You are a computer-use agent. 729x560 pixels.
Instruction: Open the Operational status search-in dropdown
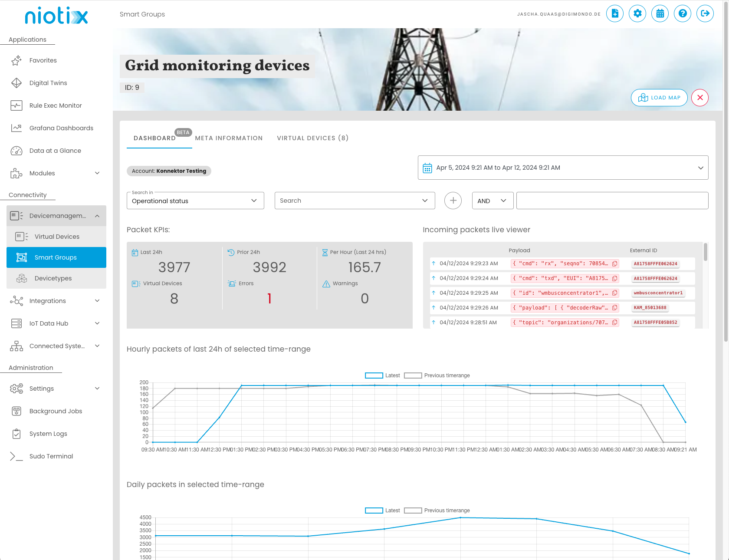(195, 201)
